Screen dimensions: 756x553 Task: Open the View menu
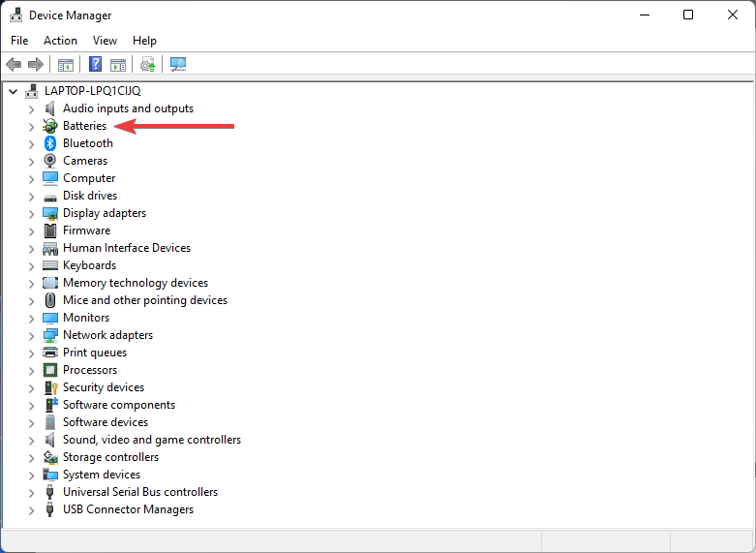coord(105,41)
